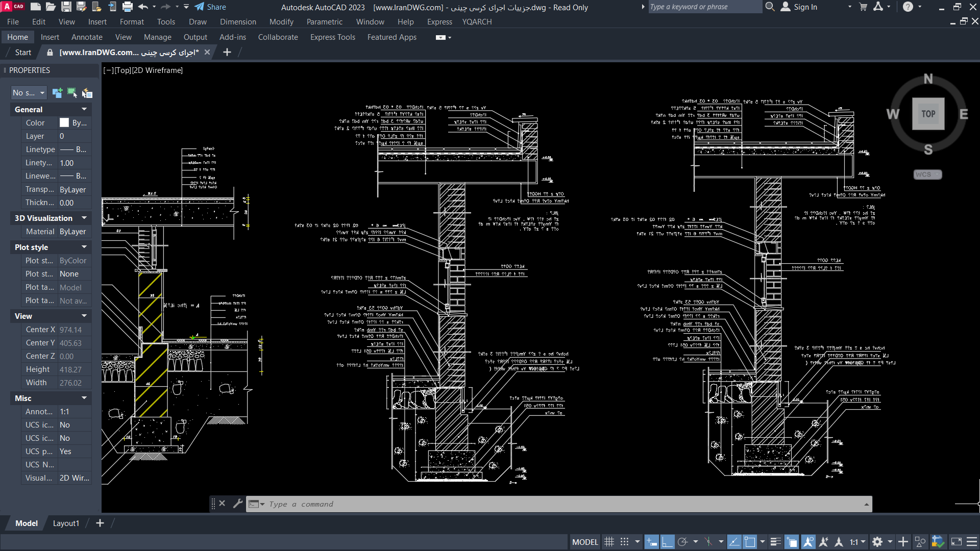Click the Clean Screen fullscreen icon

957,542
